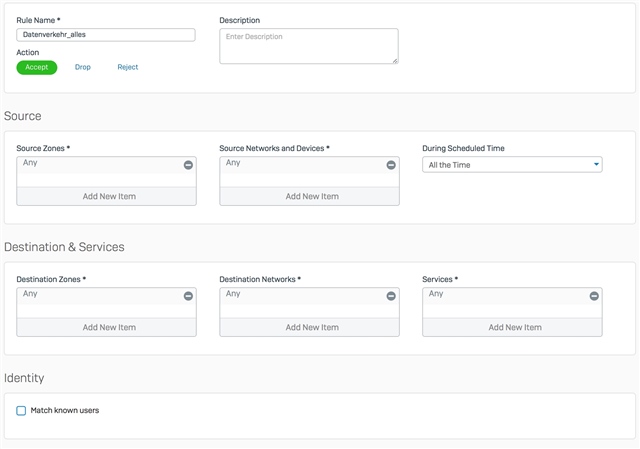This screenshot has height=449, width=640.
Task: Click the Any entry in Services
Action: point(436,294)
